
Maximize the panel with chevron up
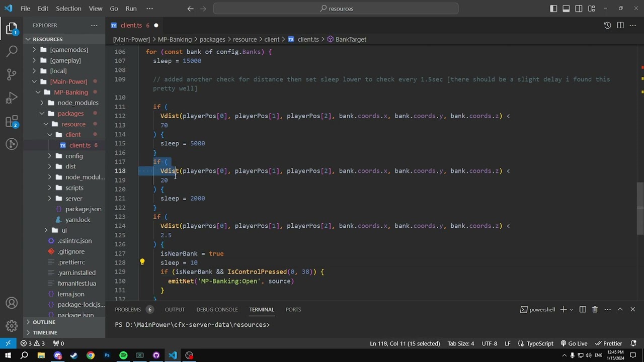click(x=620, y=309)
